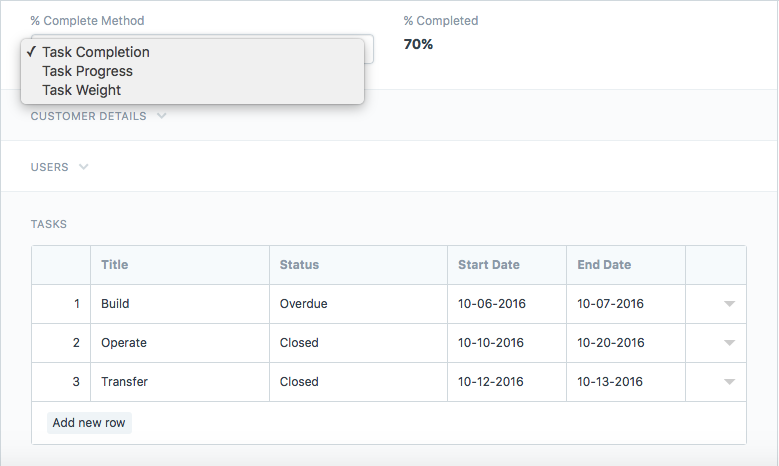Image resolution: width=779 pixels, height=466 pixels.
Task: Select Task Completion option
Action: [x=96, y=52]
